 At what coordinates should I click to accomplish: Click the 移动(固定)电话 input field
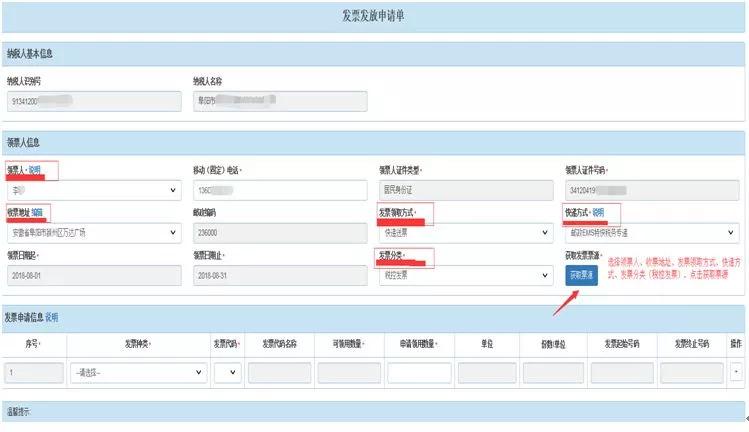point(280,190)
